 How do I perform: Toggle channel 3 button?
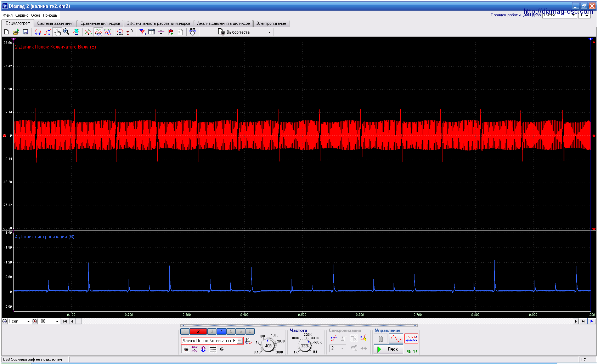212,331
